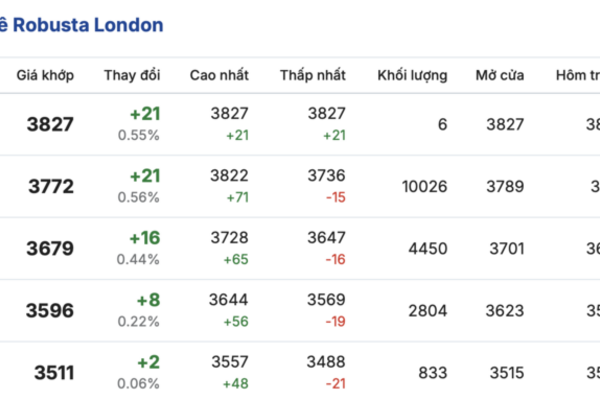Select the matched price 3596 cell
This screenshot has height=400, width=600.
pos(49,310)
